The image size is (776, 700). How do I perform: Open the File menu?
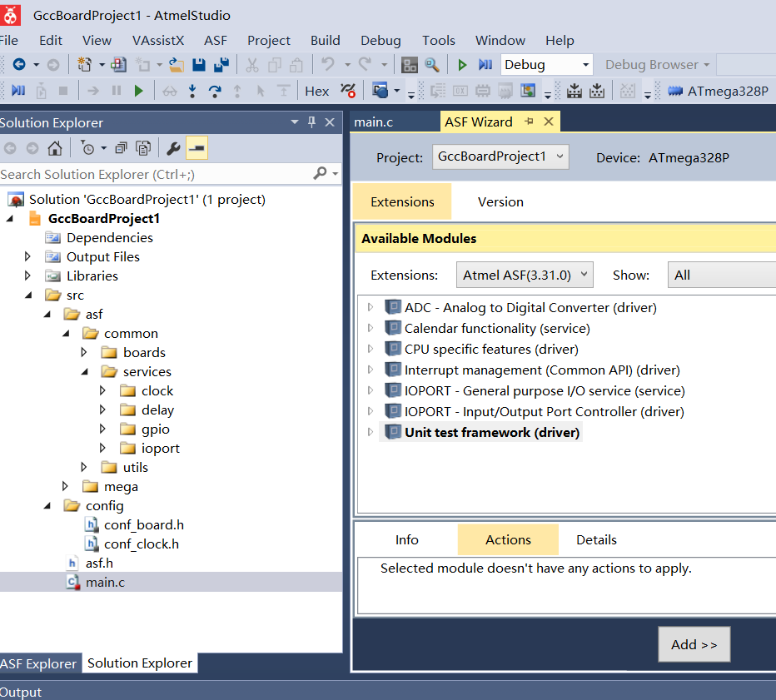9,40
